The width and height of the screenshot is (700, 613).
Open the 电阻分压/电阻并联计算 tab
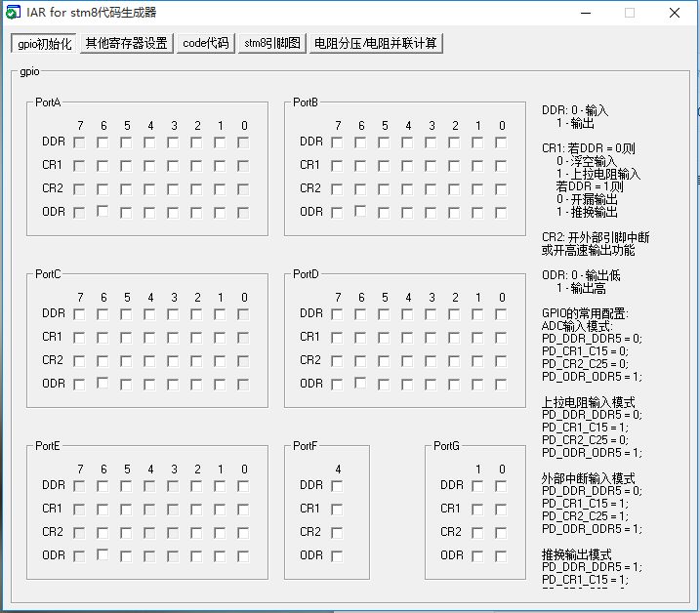click(376, 43)
